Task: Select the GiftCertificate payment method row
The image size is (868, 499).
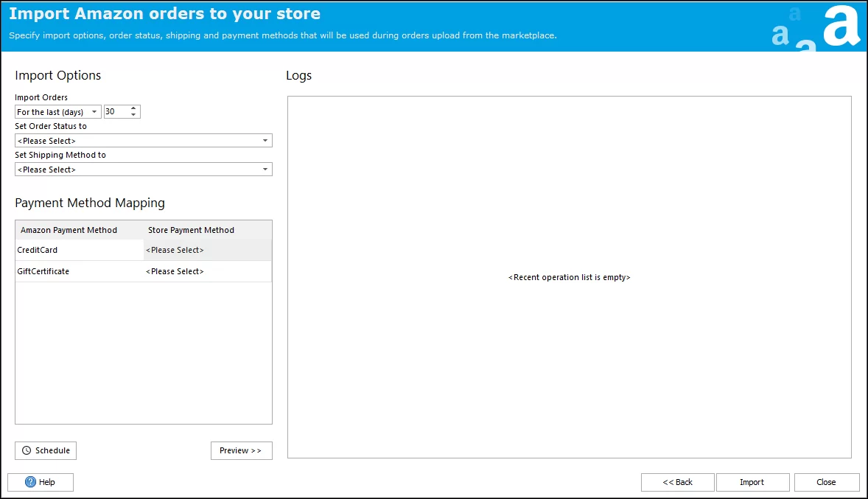Action: click(x=79, y=271)
